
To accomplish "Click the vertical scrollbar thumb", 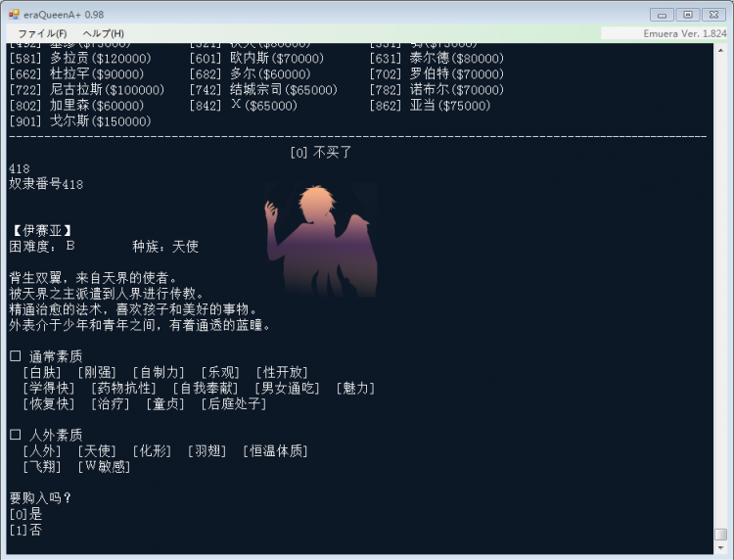I will point(720,535).
